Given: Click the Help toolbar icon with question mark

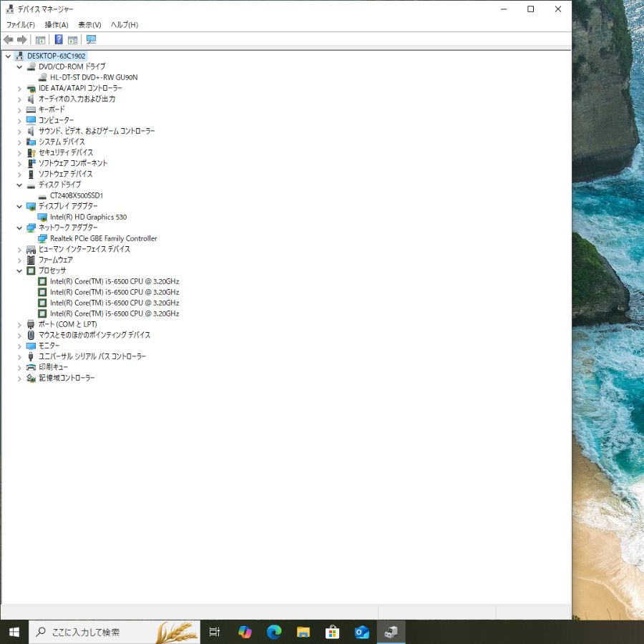Looking at the screenshot, I should coord(59,39).
